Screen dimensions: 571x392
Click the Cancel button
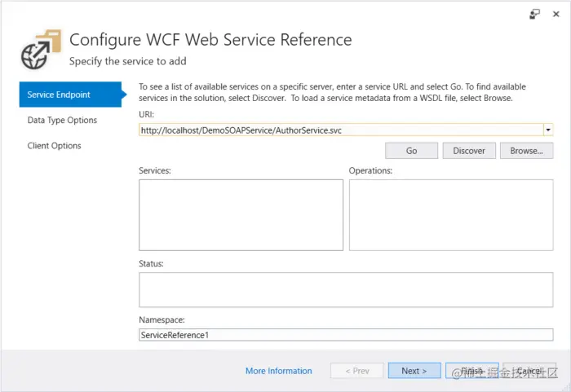(x=529, y=371)
